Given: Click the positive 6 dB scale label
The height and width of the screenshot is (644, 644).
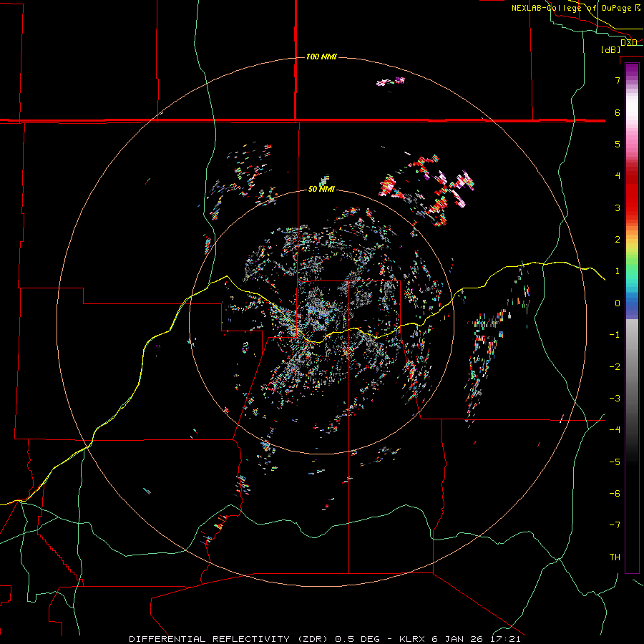Looking at the screenshot, I should coord(618,112).
